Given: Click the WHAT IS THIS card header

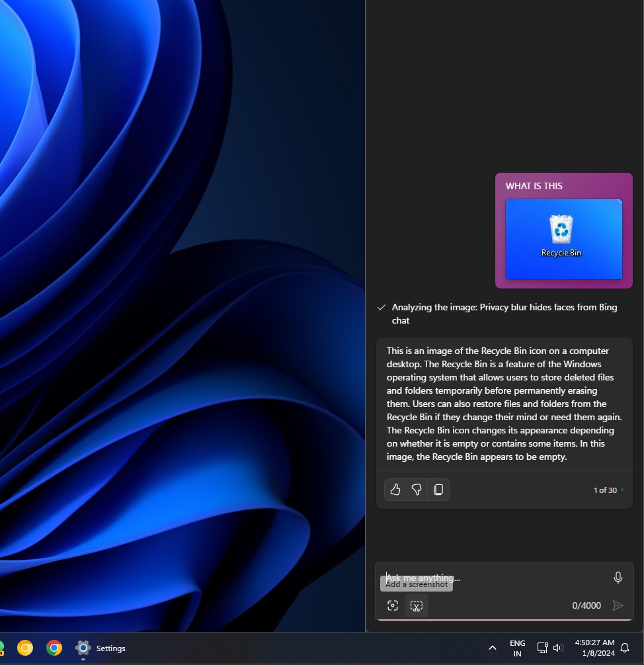Looking at the screenshot, I should pos(534,186).
